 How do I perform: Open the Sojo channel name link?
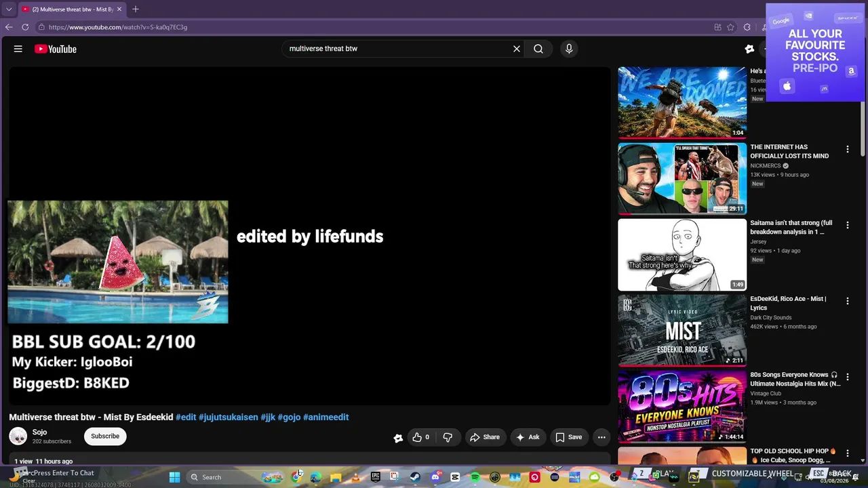coord(40,432)
